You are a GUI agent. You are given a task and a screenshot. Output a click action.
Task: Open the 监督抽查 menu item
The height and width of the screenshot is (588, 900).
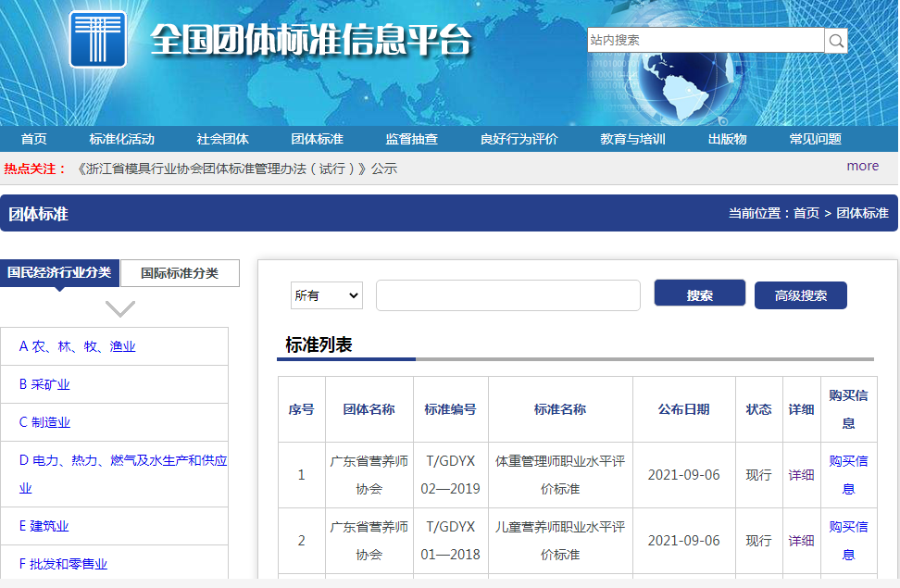(410, 138)
